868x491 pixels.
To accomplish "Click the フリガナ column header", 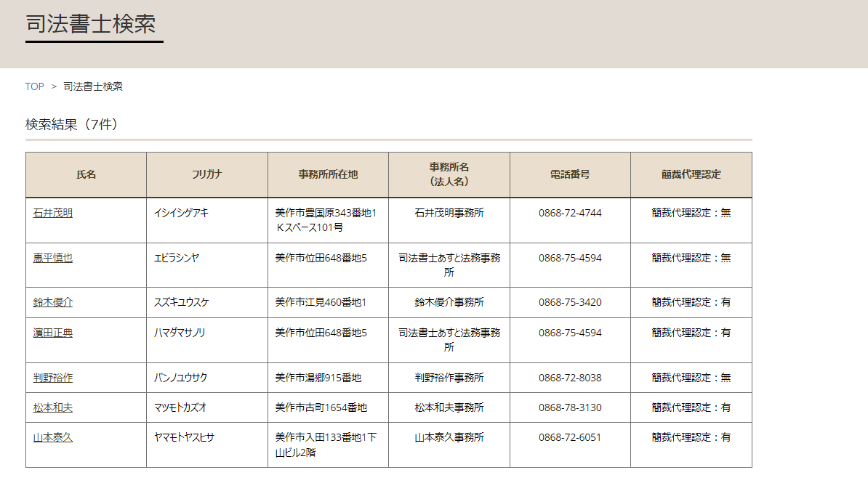I will pos(206,174).
